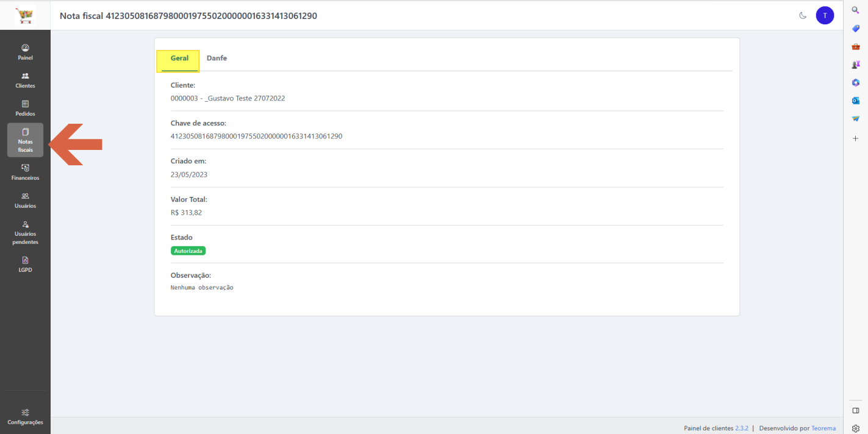Screen dimensions: 868x434
Task: Open the LGPD section
Action: pyautogui.click(x=25, y=265)
